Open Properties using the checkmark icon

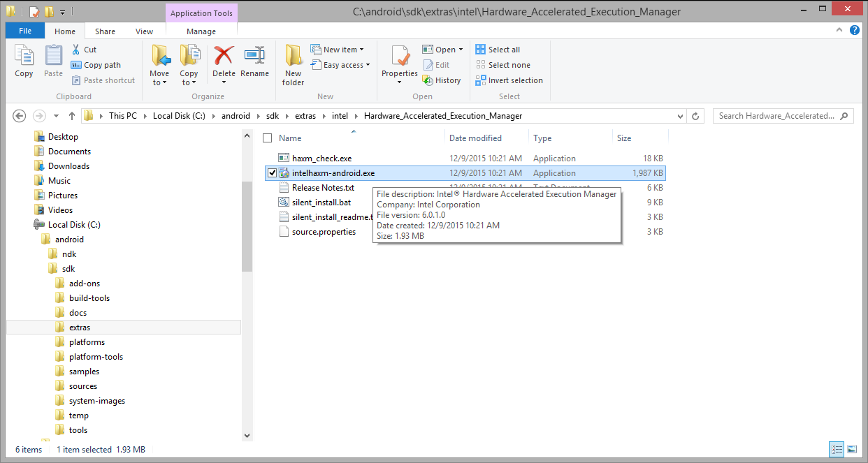(x=400, y=56)
